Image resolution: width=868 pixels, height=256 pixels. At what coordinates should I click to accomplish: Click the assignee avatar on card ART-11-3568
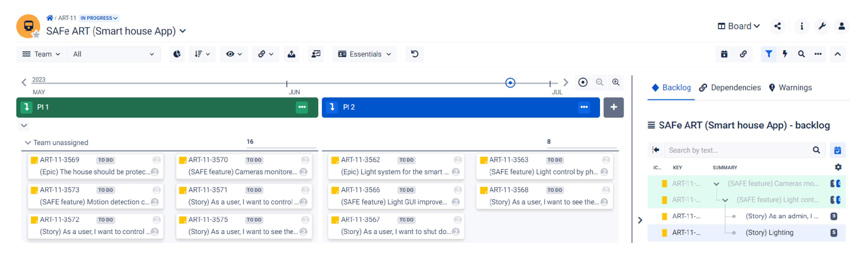tap(606, 190)
